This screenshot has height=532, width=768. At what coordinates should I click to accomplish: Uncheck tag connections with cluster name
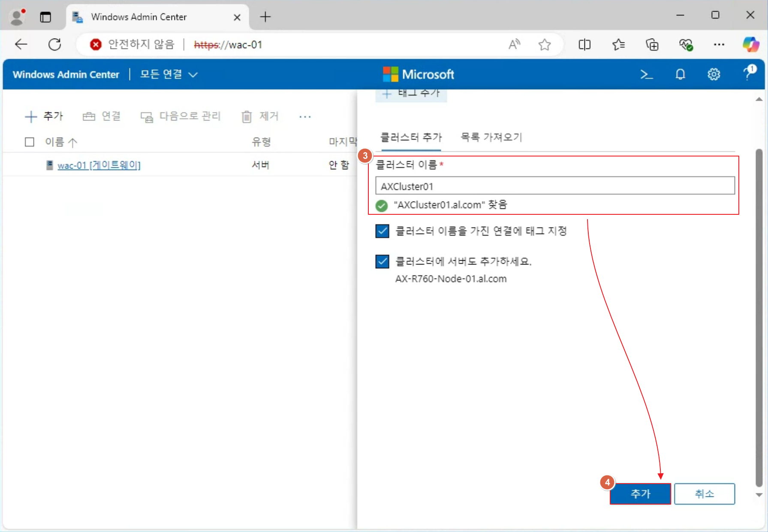[x=382, y=231]
